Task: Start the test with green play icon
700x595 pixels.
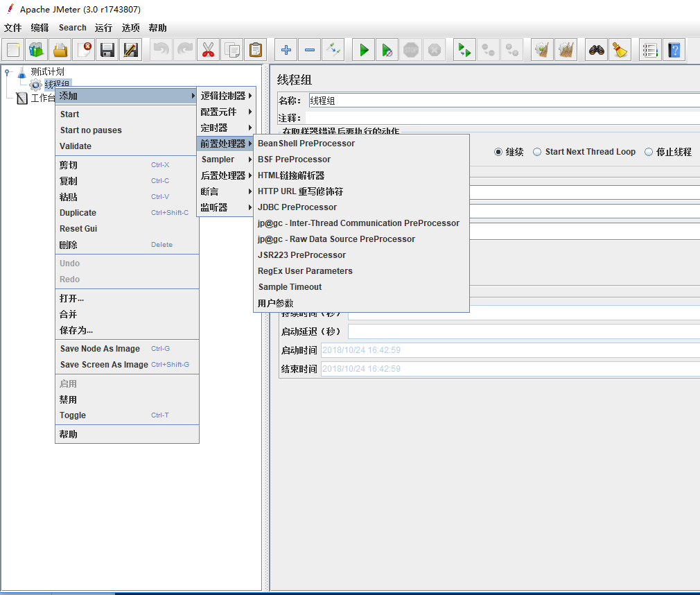Action: [364, 50]
